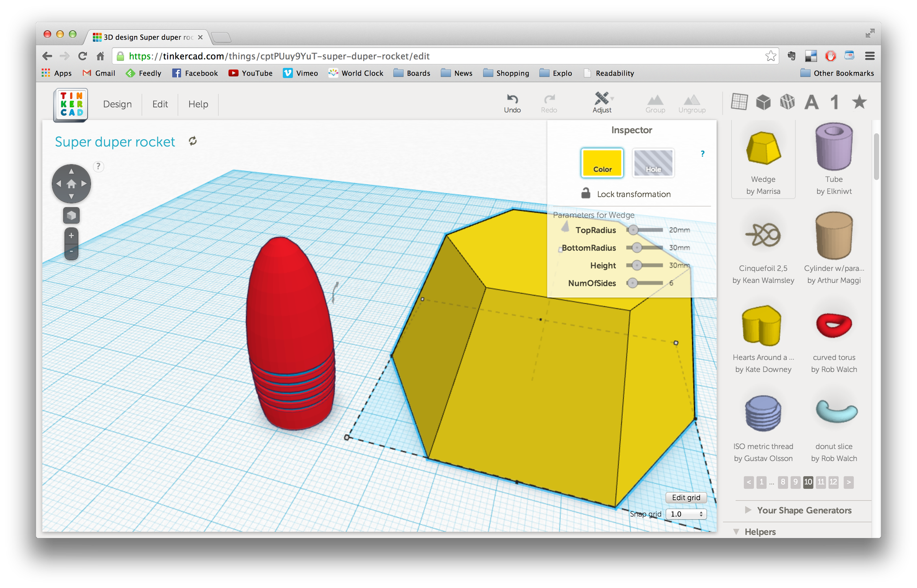Open the Snap grid value dropdown
The image size is (917, 588).
click(686, 514)
